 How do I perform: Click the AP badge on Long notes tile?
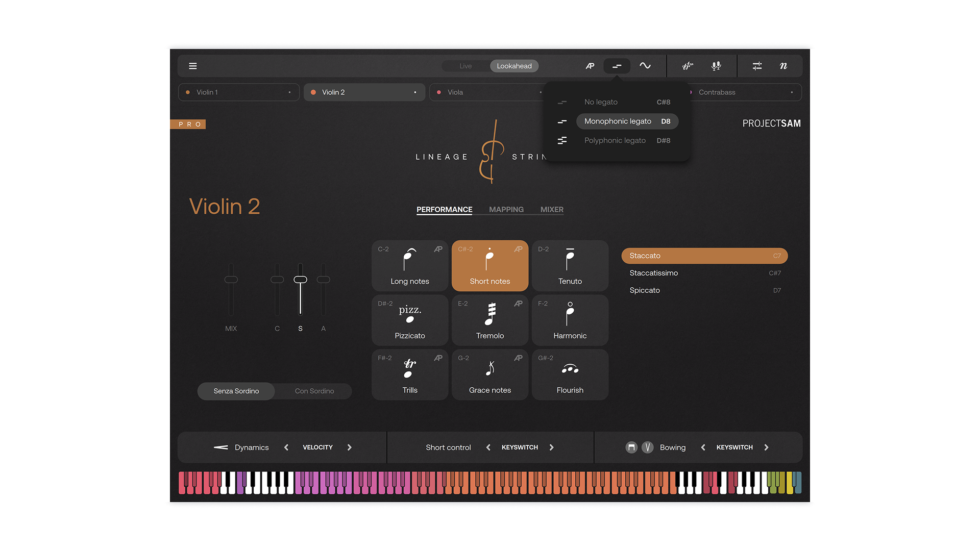tap(438, 249)
